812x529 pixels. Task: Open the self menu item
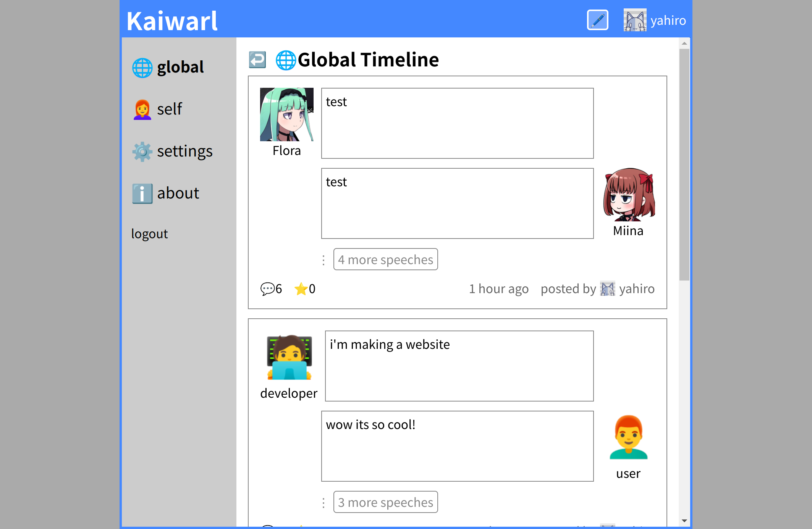pyautogui.click(x=170, y=109)
